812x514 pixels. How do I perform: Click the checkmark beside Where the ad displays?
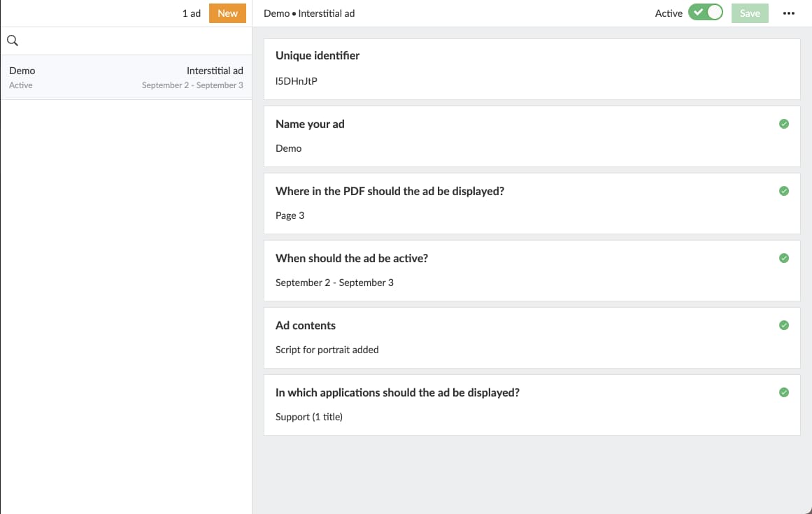point(783,191)
